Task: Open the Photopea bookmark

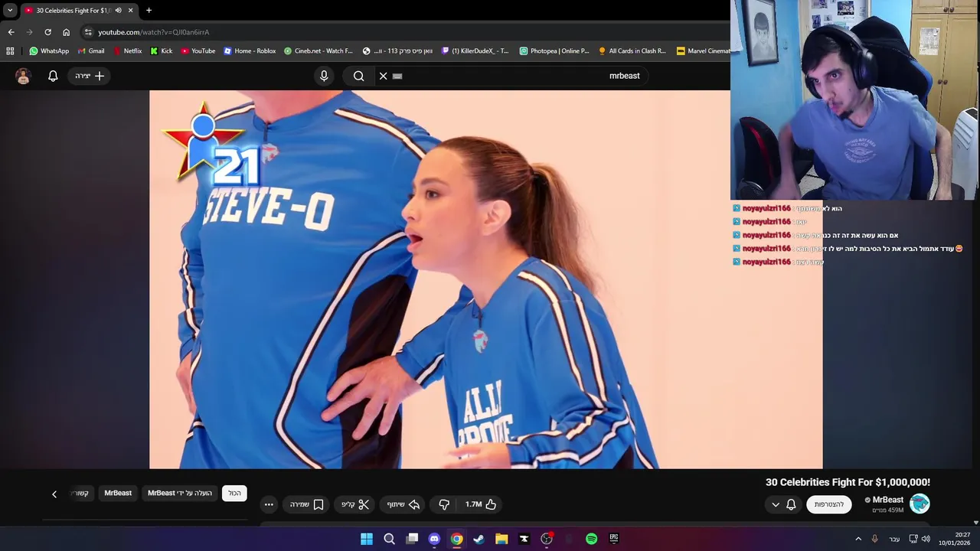Action: click(x=554, y=51)
